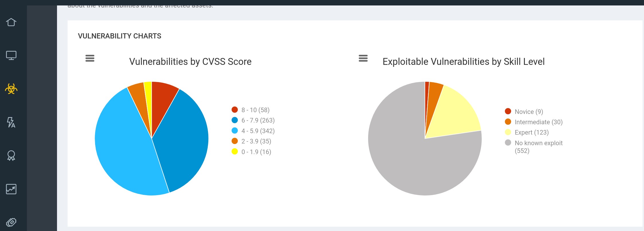The image size is (644, 231).
Task: Open the lightning bolt sidebar icon
Action: pyautogui.click(x=11, y=122)
